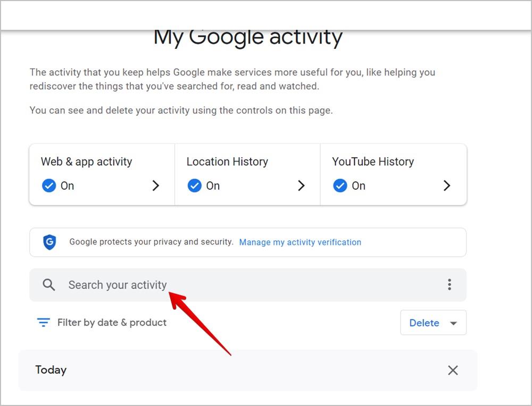Click the YouTube History On checkmark
This screenshot has width=532, height=406.
click(x=340, y=185)
